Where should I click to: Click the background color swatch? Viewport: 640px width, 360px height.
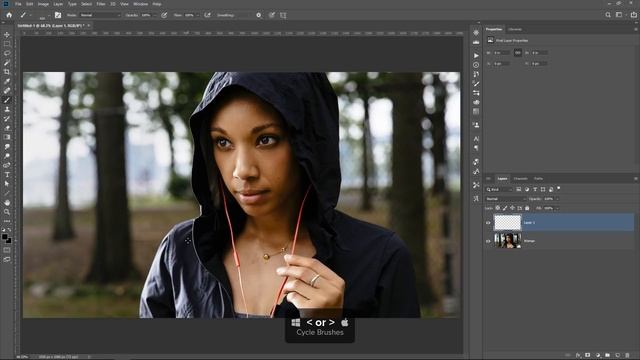[x=9, y=240]
